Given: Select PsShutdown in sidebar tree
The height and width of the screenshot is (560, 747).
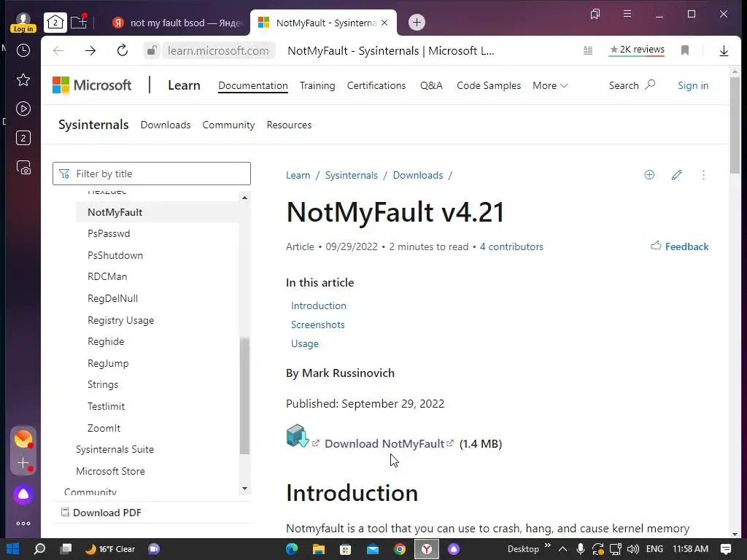Looking at the screenshot, I should click(x=115, y=255).
